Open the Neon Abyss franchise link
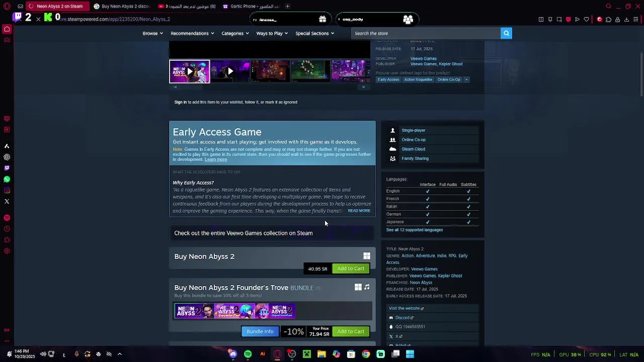 [421, 283]
